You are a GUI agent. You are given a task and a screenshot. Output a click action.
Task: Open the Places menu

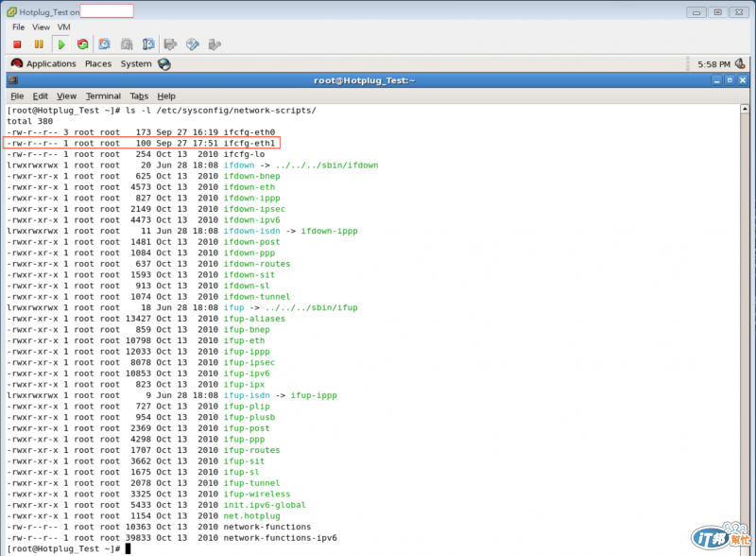(98, 63)
